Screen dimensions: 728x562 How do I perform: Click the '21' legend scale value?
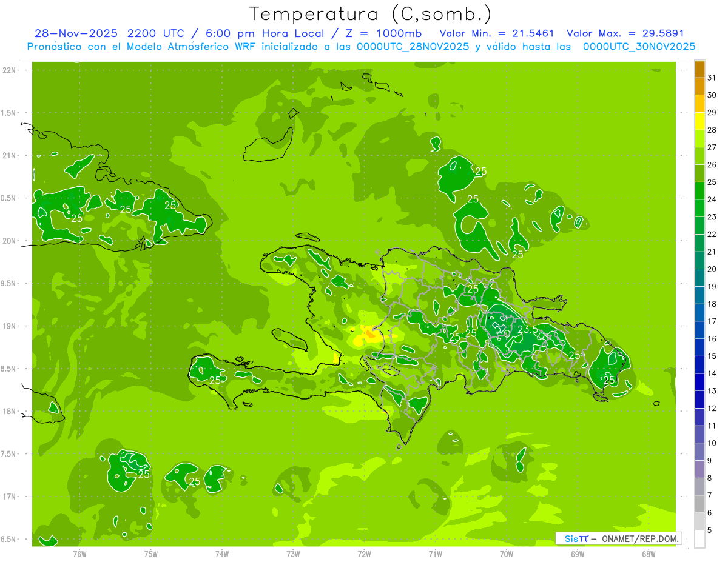[712, 252]
